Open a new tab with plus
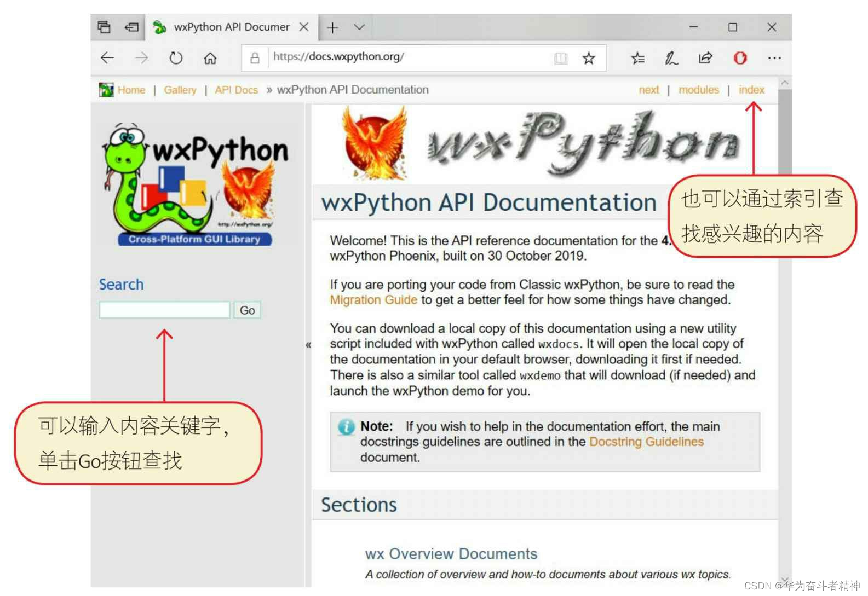This screenshot has width=868, height=596. click(332, 27)
